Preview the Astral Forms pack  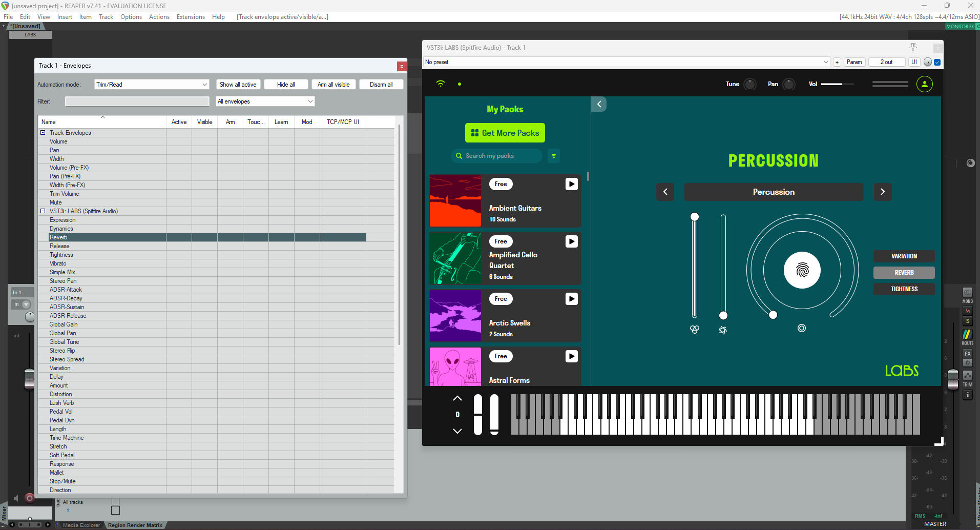tap(572, 356)
